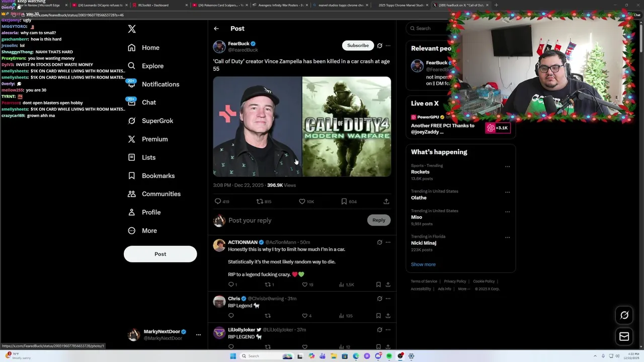Open SuperGrok in the sidebar
644x362 pixels.
150,121
